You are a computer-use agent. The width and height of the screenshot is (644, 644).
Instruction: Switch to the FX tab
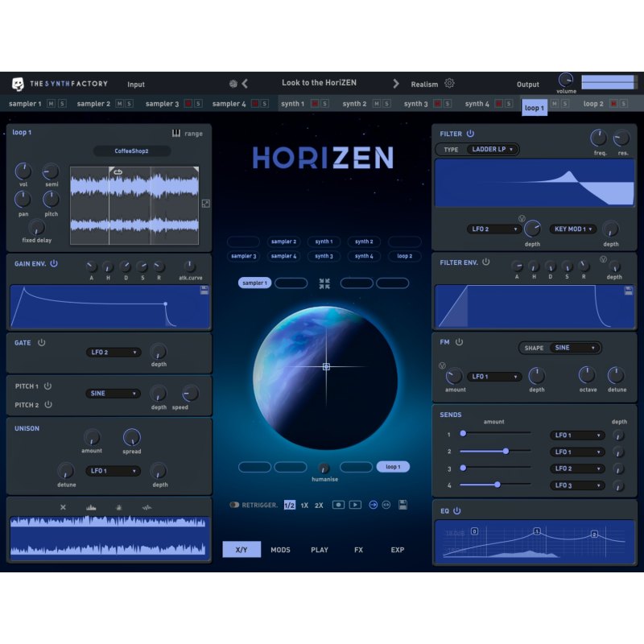358,550
